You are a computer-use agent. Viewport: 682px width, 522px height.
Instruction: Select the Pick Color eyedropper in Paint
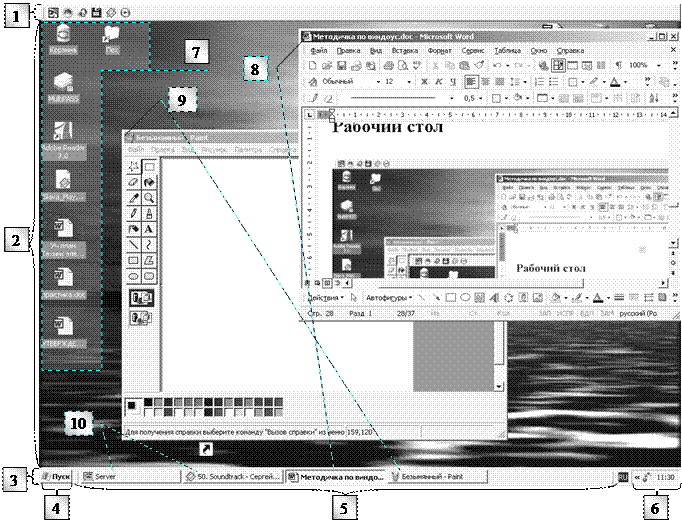pyautogui.click(x=134, y=198)
